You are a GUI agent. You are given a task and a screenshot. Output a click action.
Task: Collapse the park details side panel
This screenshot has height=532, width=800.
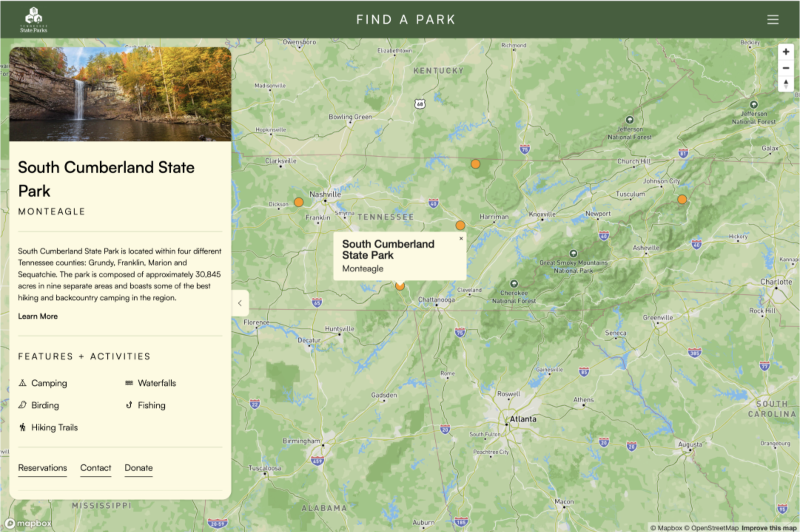point(240,303)
